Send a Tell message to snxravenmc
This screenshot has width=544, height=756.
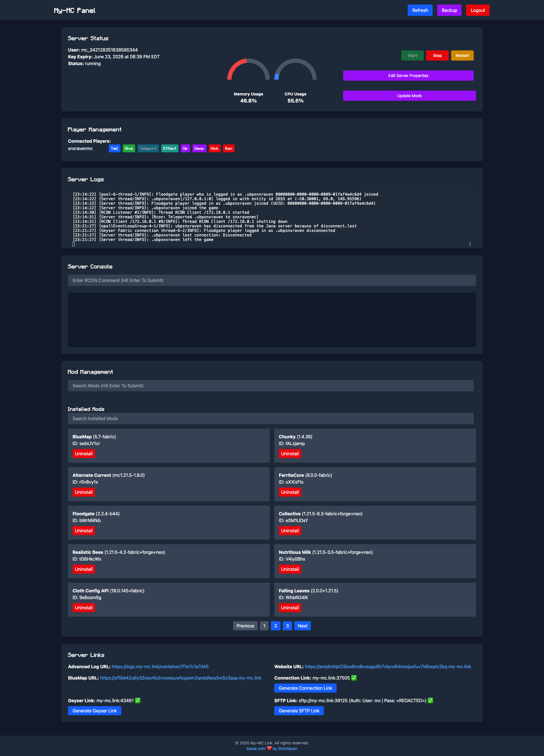pyautogui.click(x=114, y=149)
